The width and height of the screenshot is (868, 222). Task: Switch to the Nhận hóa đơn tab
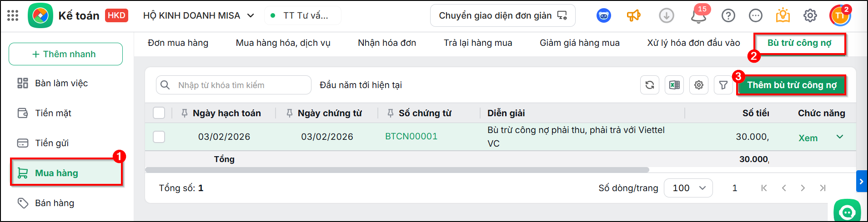pos(387,43)
